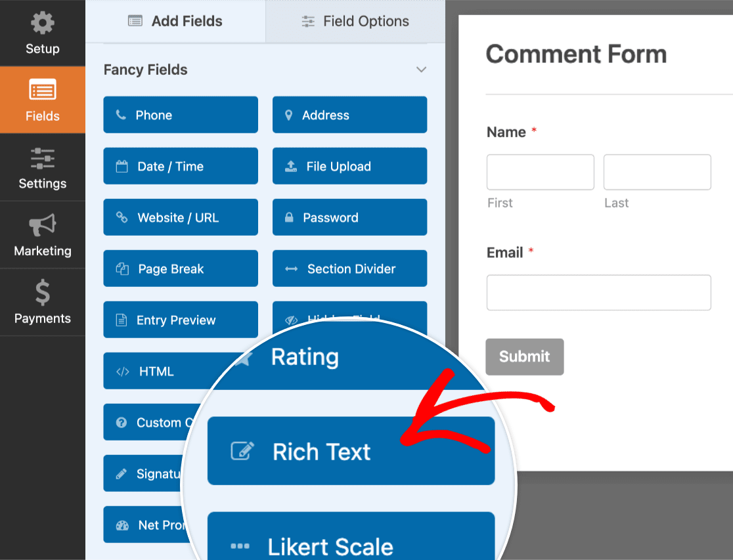Open the Marketing megaphone icon

pos(43,226)
